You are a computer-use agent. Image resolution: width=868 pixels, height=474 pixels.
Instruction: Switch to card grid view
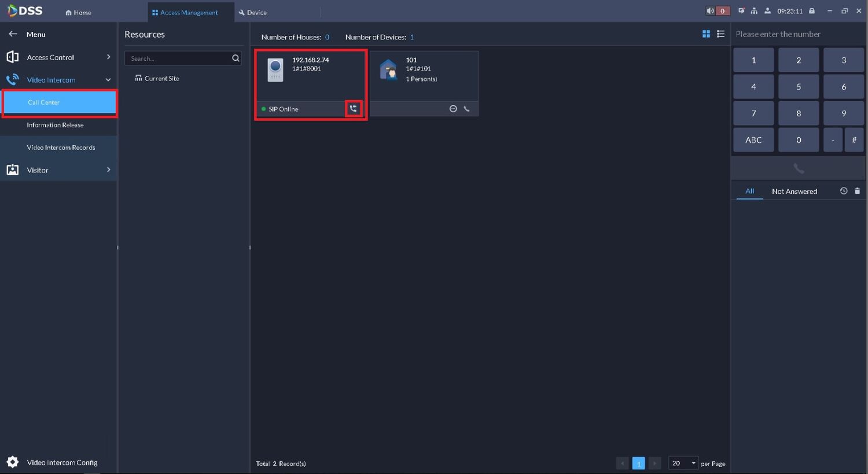(706, 34)
